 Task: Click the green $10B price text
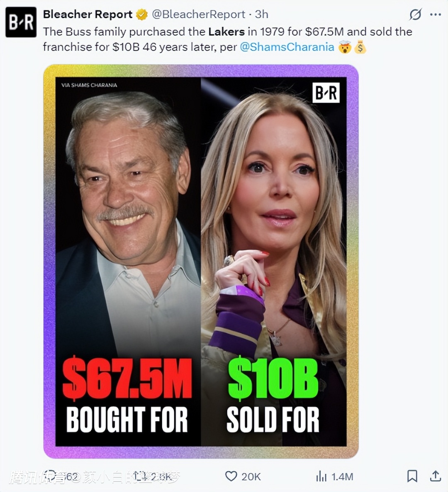tap(273, 379)
